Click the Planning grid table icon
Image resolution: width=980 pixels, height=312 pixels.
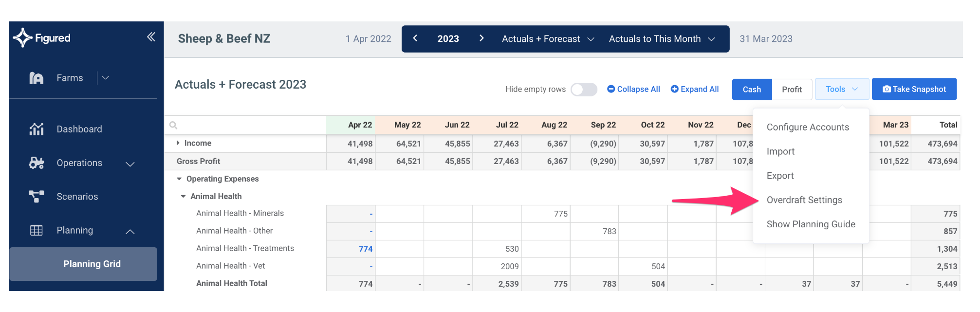point(37,230)
